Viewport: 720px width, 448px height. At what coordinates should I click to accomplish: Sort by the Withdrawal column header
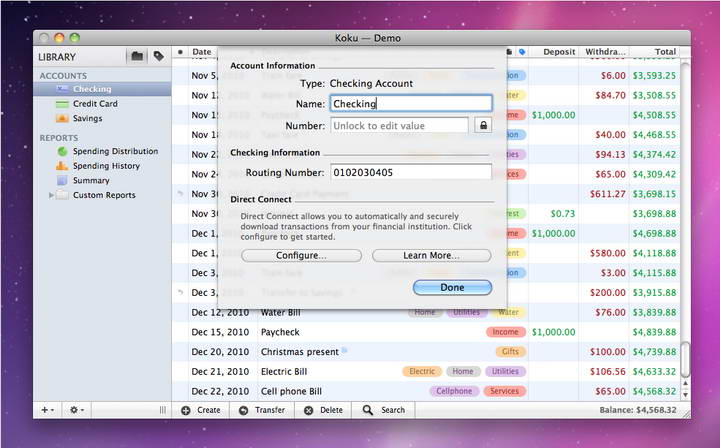(605, 52)
